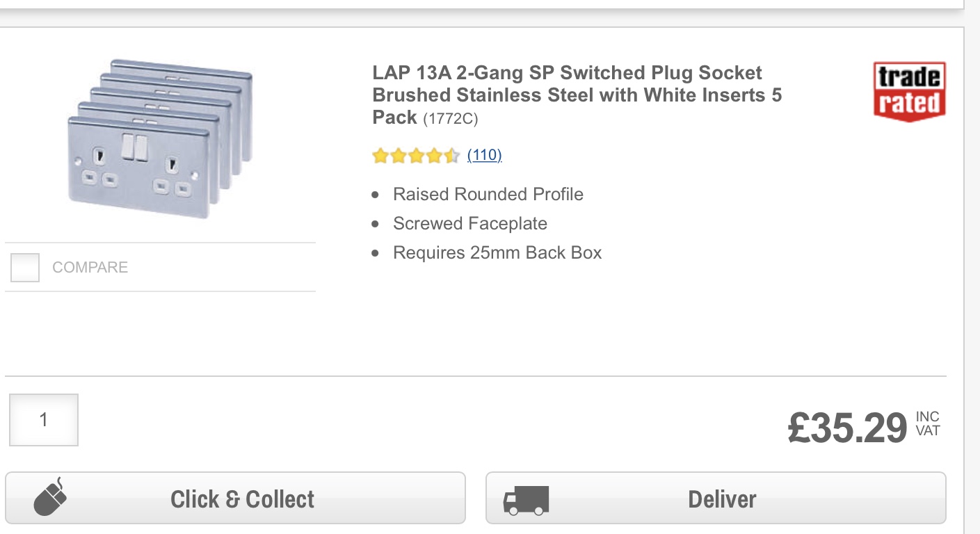Viewport: 980px width, 534px height.
Task: Click the trade rated badge icon
Action: click(909, 91)
